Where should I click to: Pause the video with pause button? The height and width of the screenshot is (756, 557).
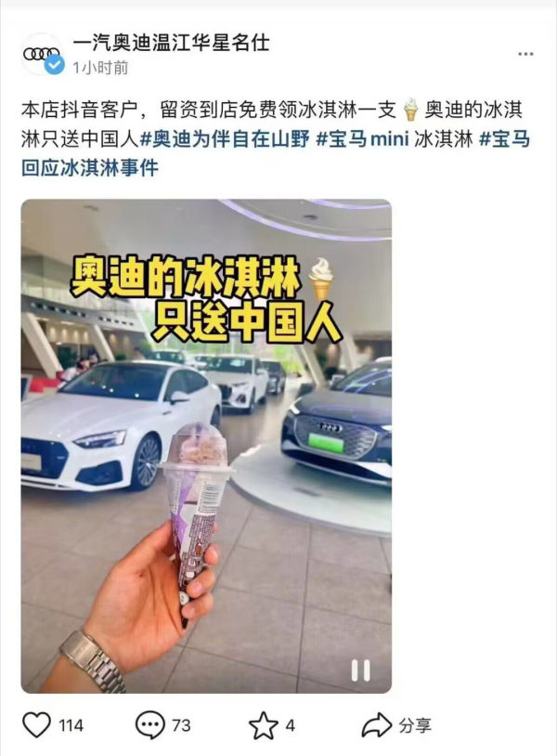360,670
